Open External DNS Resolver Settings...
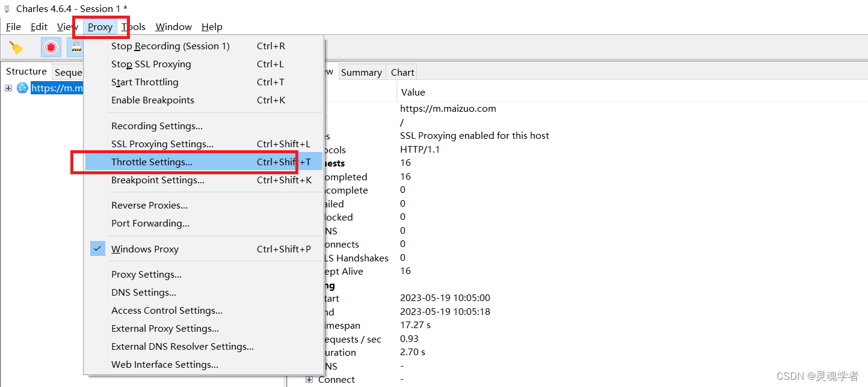 (x=203, y=347)
